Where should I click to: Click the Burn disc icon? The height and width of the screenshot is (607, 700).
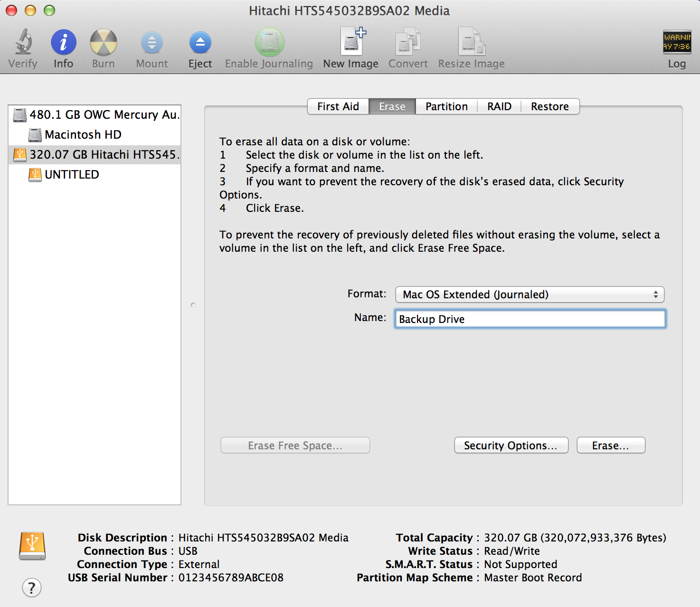pos(104,42)
